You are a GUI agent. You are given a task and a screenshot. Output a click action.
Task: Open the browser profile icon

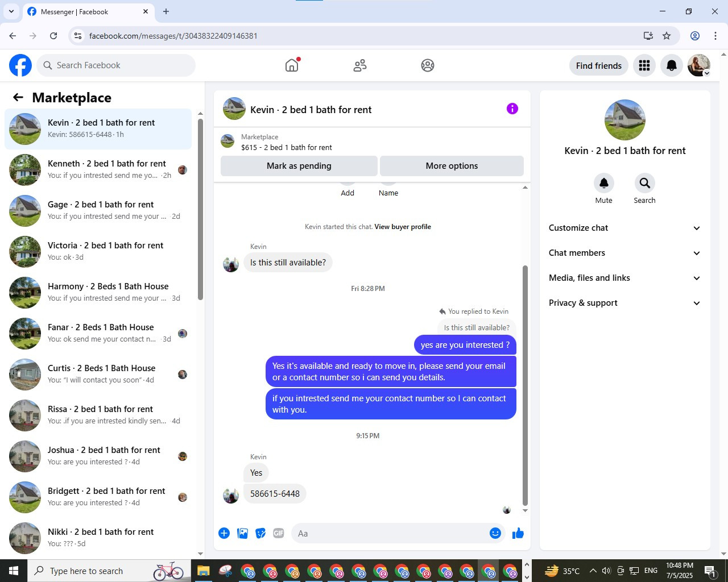pos(695,36)
